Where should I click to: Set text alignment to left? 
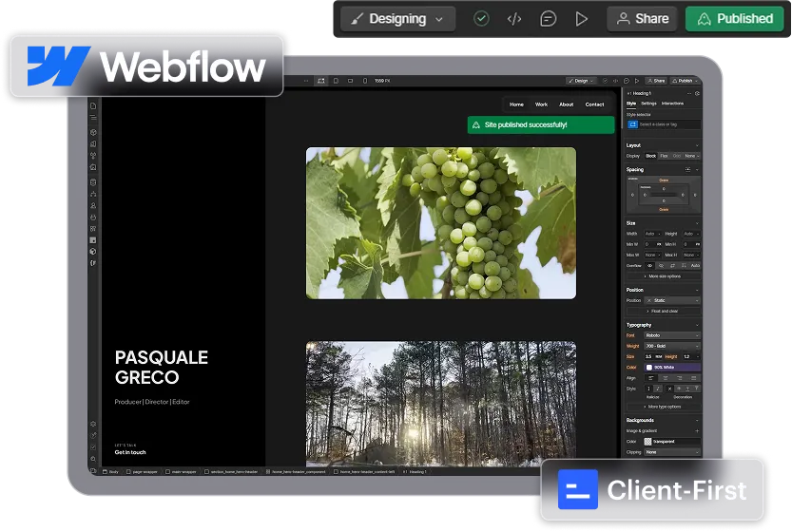[x=651, y=378]
